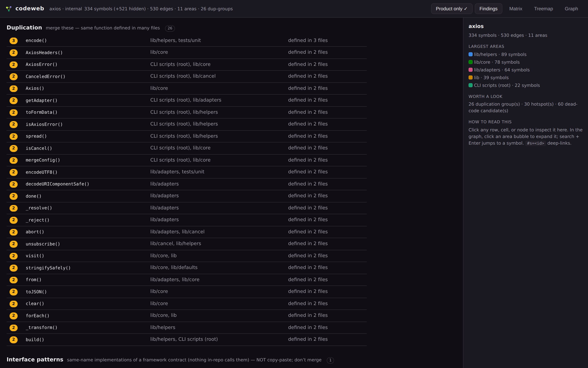Select the encode() function name
The width and height of the screenshot is (588, 368).
[36, 40]
